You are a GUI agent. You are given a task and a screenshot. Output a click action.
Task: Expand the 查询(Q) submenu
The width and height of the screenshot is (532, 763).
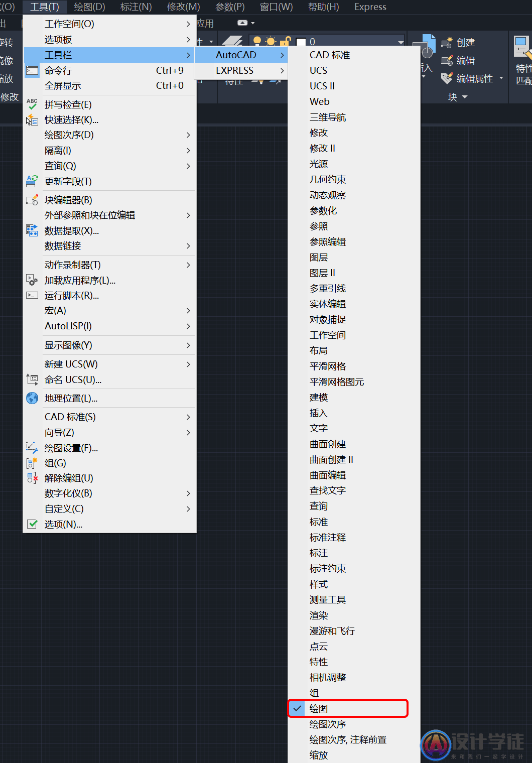(x=109, y=166)
